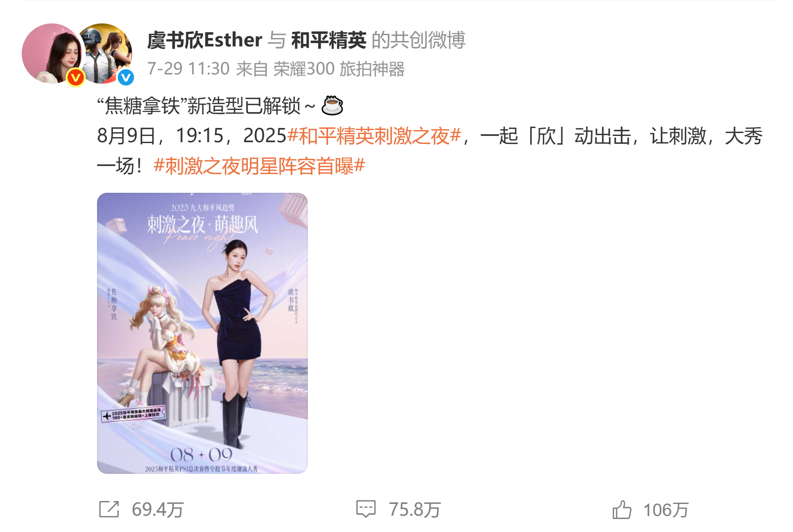This screenshot has height=532, width=793.
Task: Click the 7-29 11:30 post timestamp
Action: [188, 69]
